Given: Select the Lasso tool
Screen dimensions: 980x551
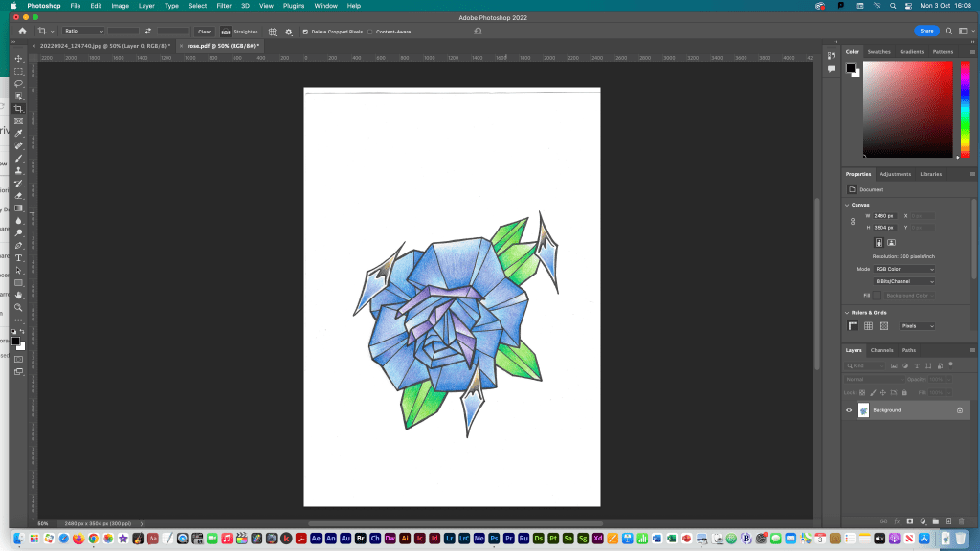Looking at the screenshot, I should tap(18, 84).
